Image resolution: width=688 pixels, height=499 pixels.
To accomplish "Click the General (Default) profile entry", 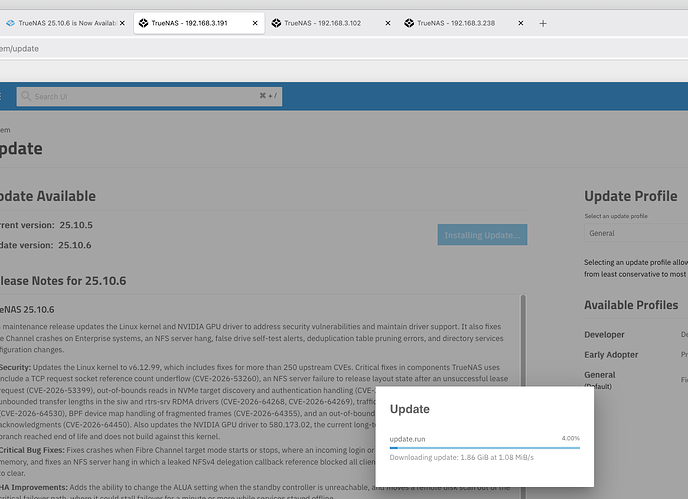I will pyautogui.click(x=600, y=380).
